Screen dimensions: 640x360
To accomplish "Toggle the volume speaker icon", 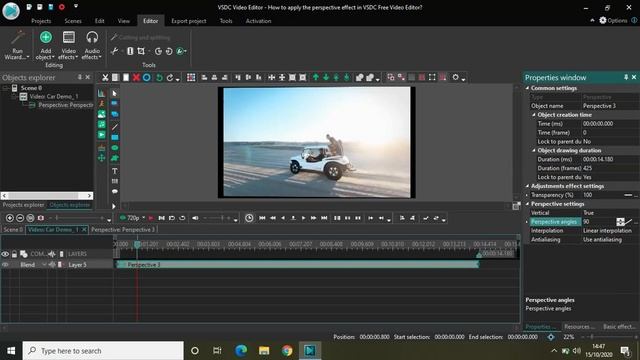I will click(196, 218).
